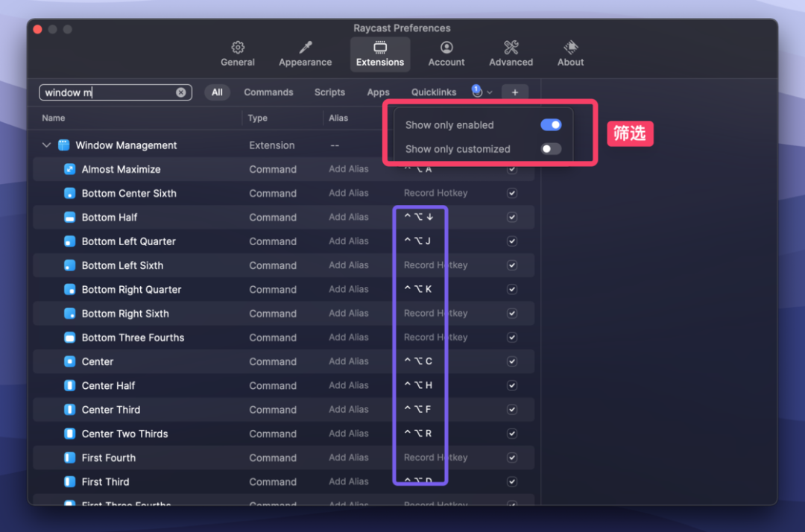Select the Center Third hotkey cell

[417, 409]
